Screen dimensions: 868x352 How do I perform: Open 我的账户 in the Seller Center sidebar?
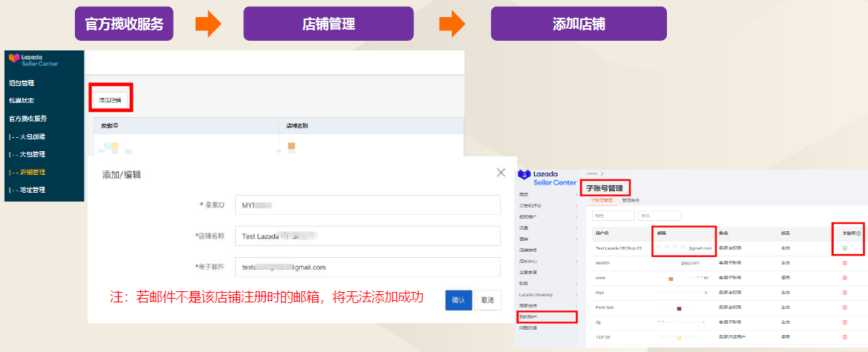[528, 316]
